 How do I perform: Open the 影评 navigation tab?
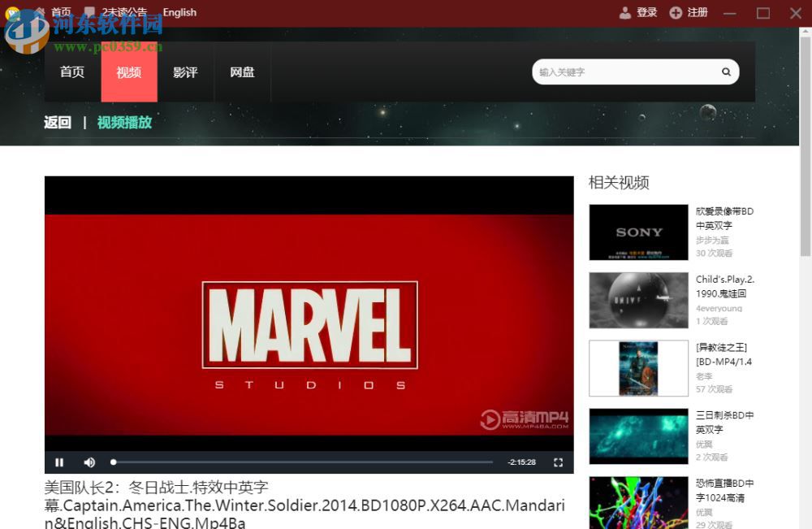(185, 72)
